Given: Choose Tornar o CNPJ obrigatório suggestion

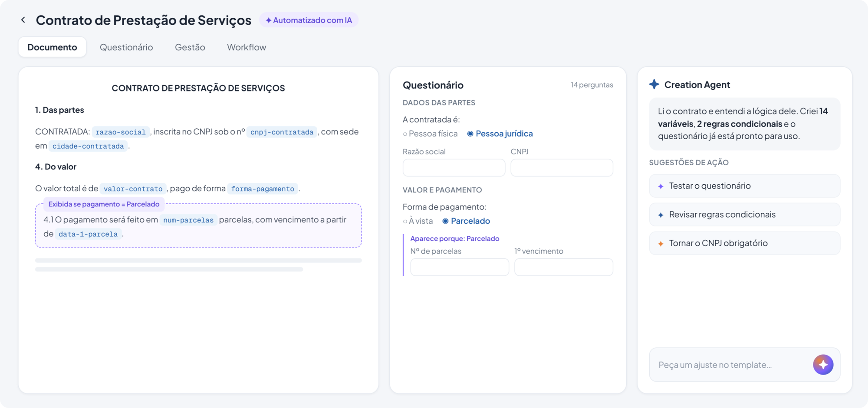Looking at the screenshot, I should 745,243.
